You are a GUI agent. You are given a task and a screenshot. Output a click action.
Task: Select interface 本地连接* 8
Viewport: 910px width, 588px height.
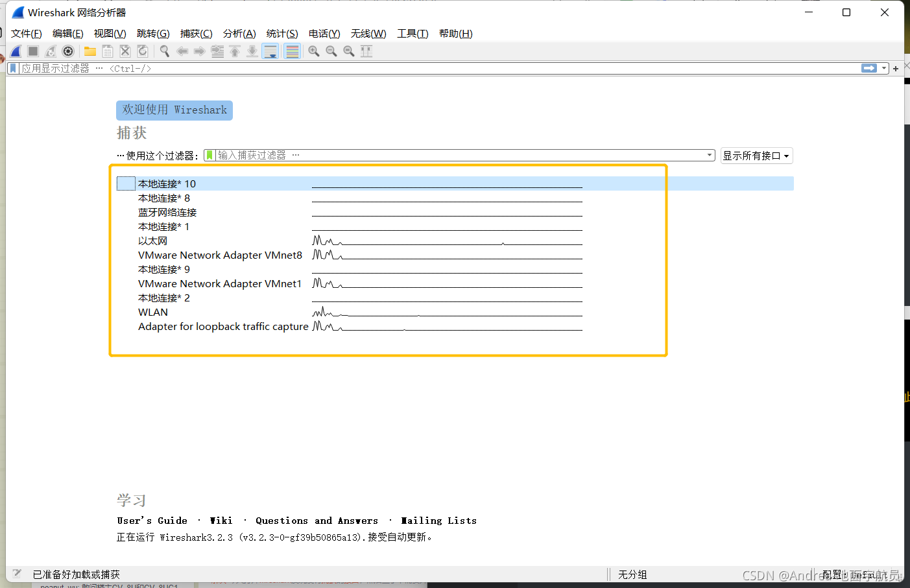click(455, 198)
